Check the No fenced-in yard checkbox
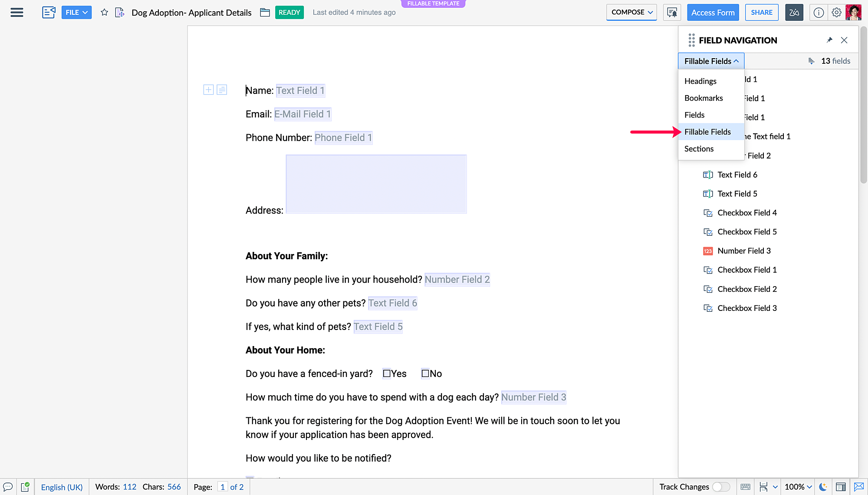Viewport: 868px width, 495px height. [x=425, y=373]
